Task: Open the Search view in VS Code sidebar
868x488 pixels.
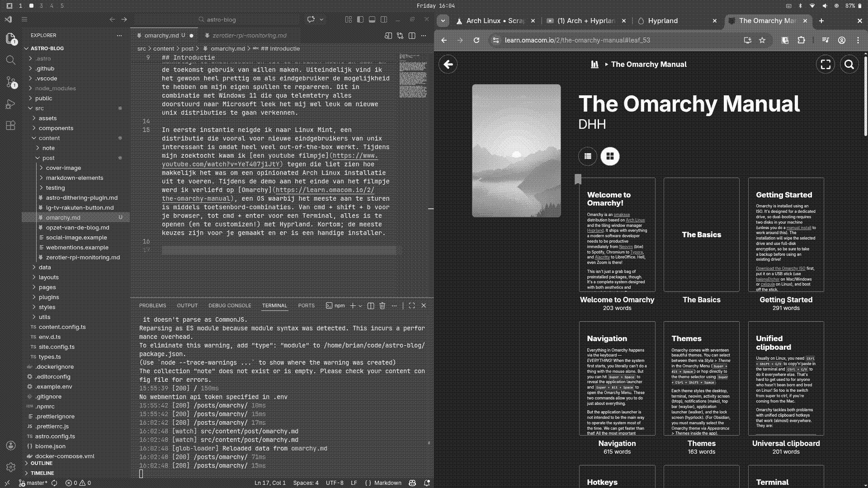Action: [x=10, y=60]
